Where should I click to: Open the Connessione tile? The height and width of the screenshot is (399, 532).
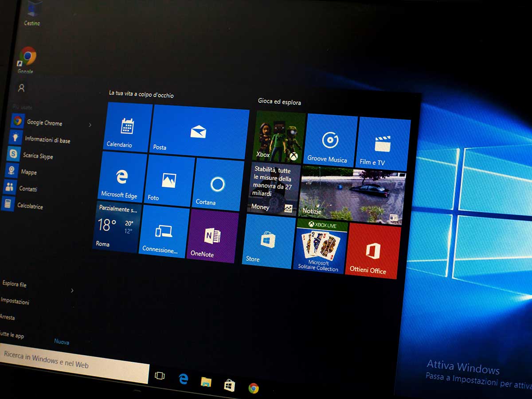click(x=163, y=231)
